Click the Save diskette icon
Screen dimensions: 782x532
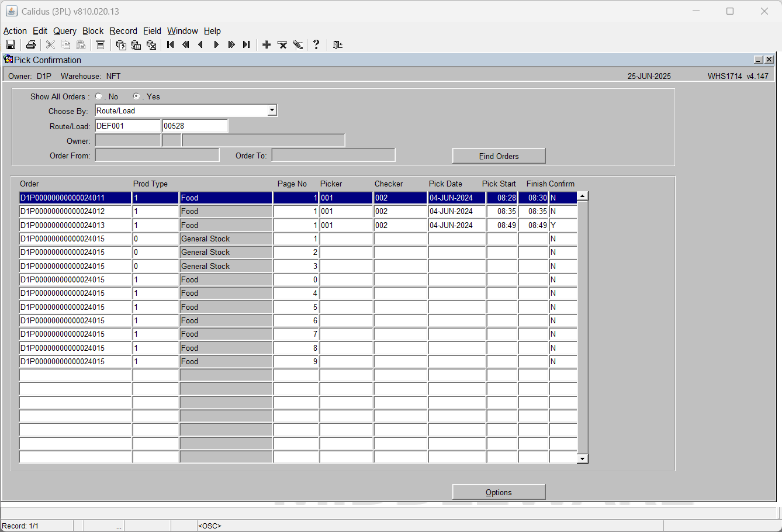pos(11,45)
